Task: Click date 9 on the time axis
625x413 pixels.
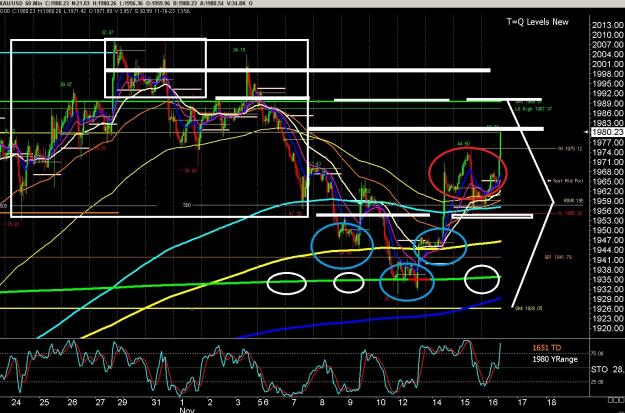Action: [350, 403]
